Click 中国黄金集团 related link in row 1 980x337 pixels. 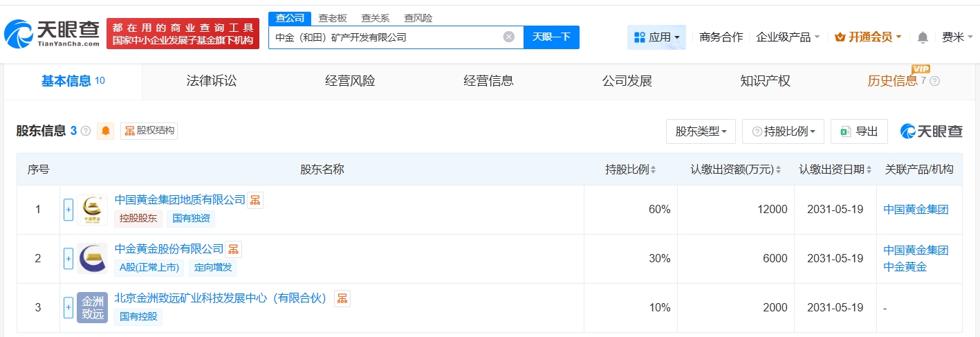(x=916, y=210)
